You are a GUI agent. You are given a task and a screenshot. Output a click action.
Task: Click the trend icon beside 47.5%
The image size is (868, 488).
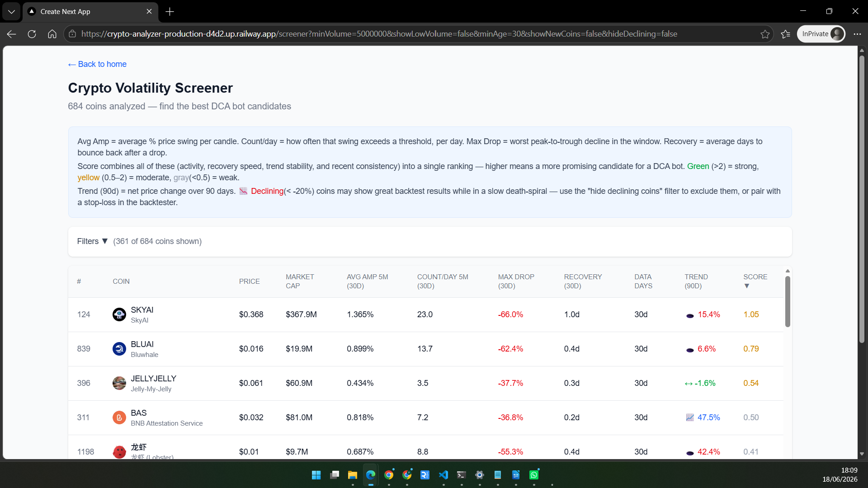click(x=690, y=418)
